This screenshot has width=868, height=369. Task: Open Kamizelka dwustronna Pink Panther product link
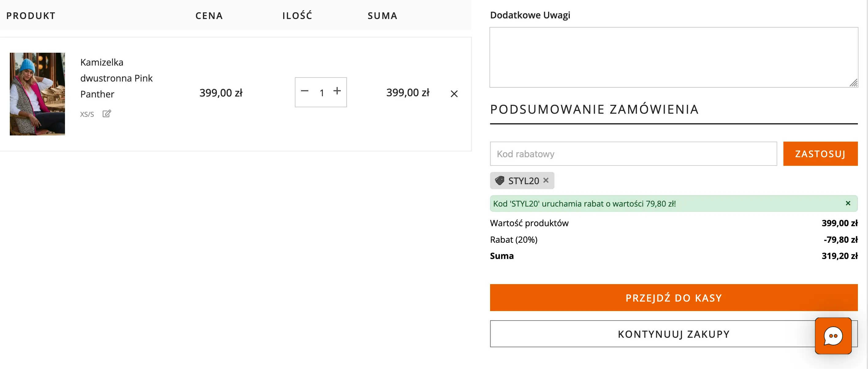(x=116, y=78)
